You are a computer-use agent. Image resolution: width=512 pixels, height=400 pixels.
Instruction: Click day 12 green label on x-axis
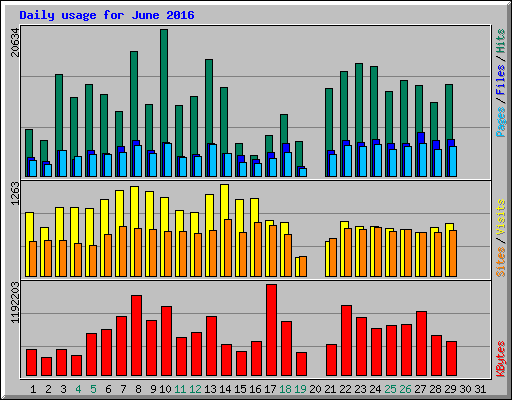[x=195, y=389]
